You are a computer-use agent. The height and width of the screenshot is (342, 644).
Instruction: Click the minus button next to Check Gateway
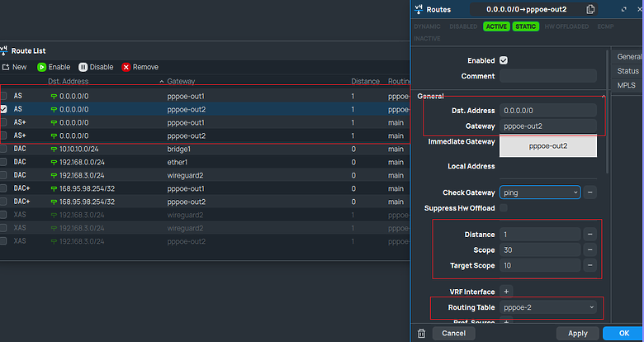(590, 192)
